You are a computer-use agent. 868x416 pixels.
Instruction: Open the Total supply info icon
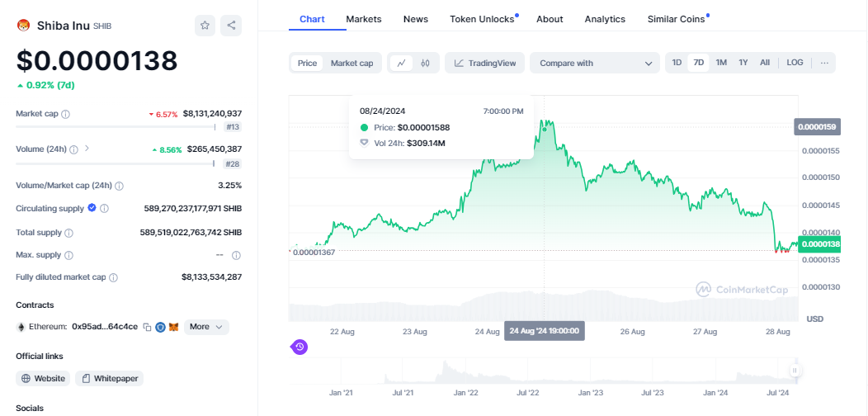click(x=68, y=234)
